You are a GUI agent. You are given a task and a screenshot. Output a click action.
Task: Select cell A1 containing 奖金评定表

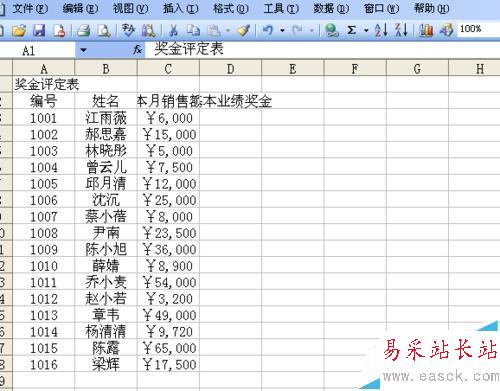[x=44, y=85]
